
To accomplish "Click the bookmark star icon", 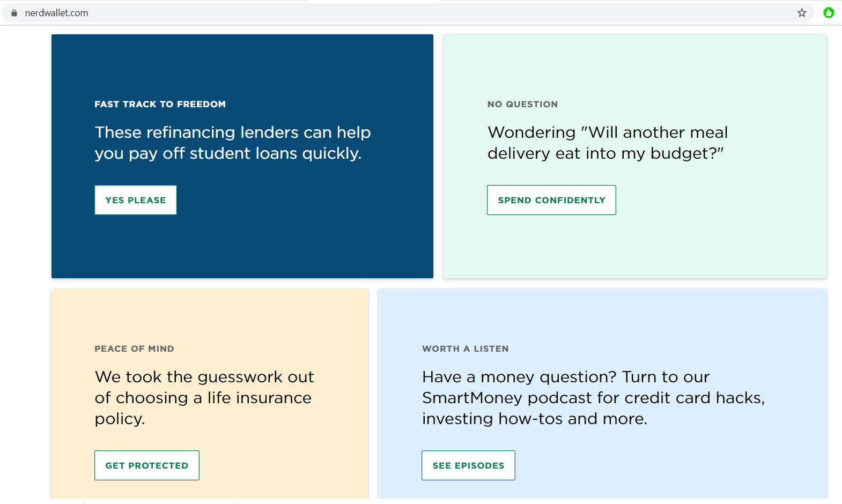I will (x=802, y=13).
